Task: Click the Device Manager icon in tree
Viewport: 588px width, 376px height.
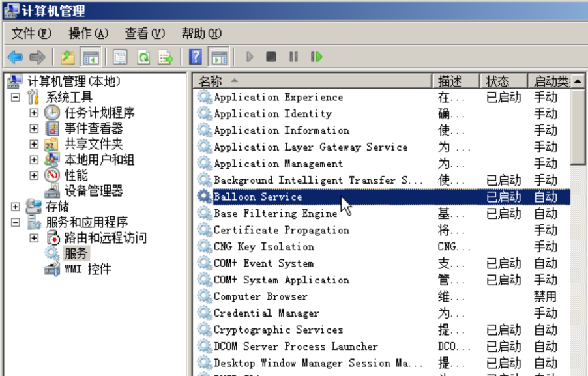Action: pos(52,191)
